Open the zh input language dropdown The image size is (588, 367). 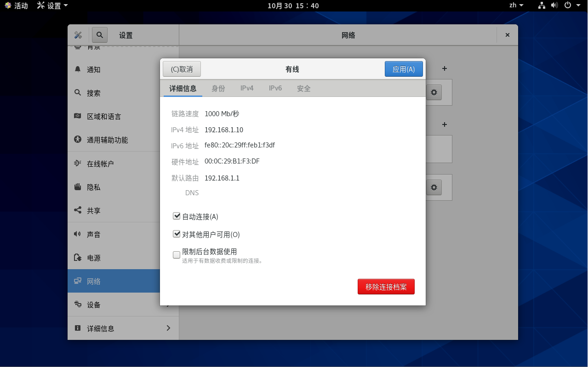click(x=516, y=6)
